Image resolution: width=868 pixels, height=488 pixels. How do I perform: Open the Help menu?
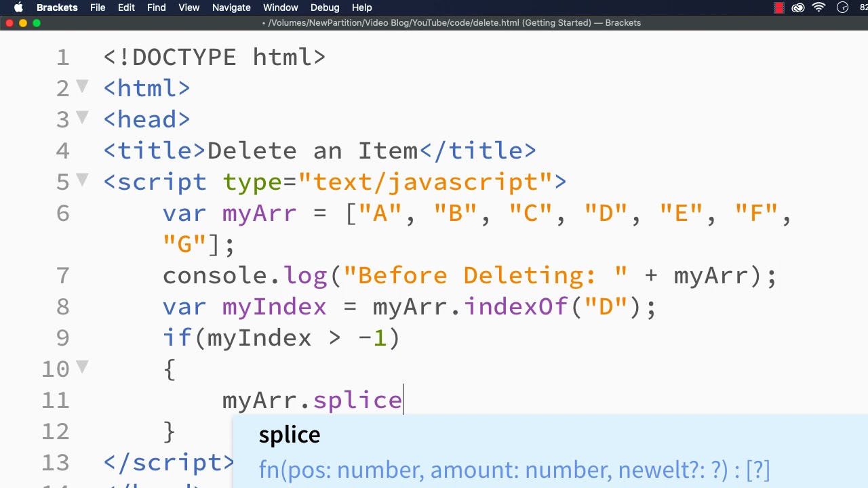[x=362, y=7]
